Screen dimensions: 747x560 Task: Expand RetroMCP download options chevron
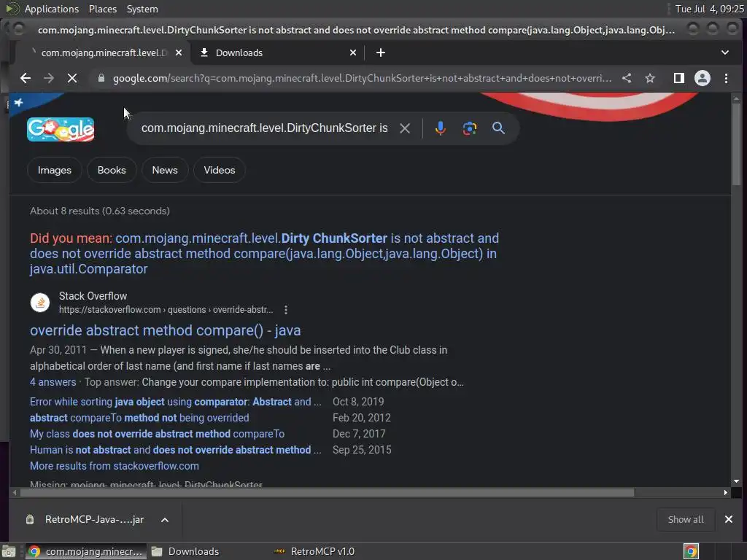(164, 519)
